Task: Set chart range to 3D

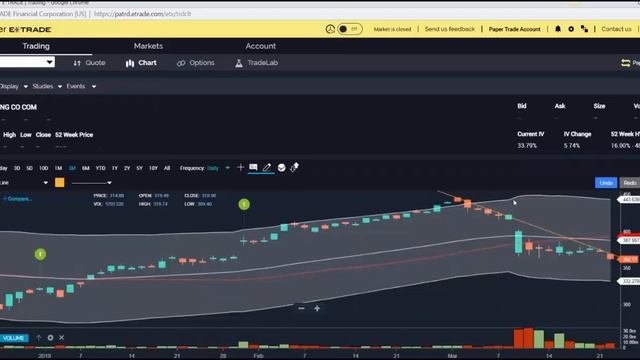Action: click(x=17, y=168)
